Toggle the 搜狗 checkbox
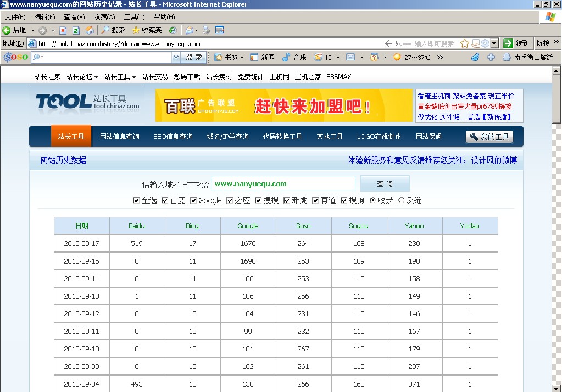This screenshot has height=392, width=562. 344,200
